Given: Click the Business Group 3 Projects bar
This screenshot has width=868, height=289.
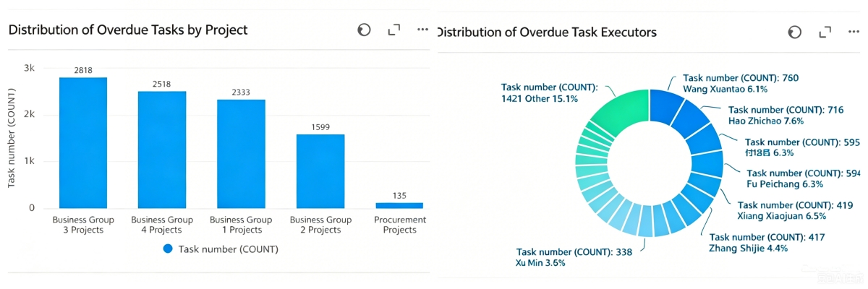Looking at the screenshot, I should [x=83, y=142].
